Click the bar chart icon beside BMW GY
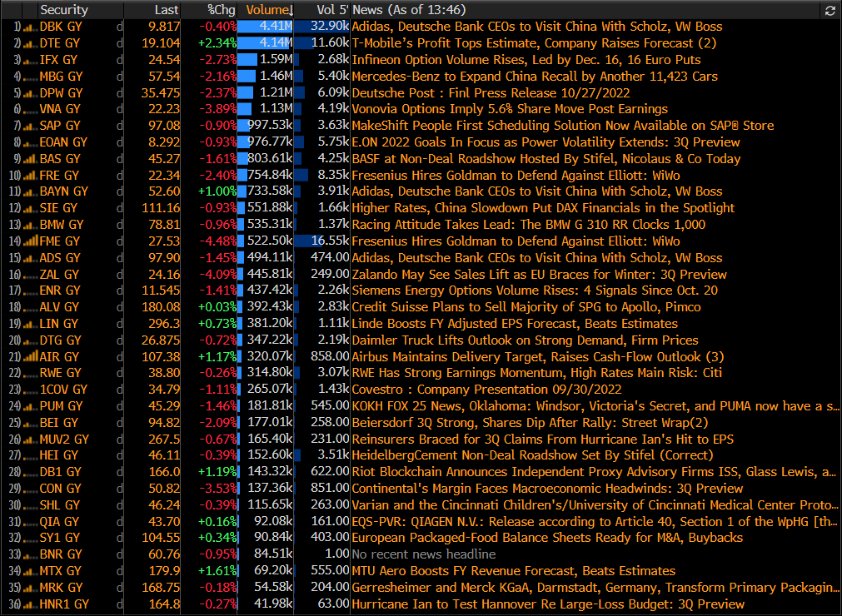 [30, 225]
